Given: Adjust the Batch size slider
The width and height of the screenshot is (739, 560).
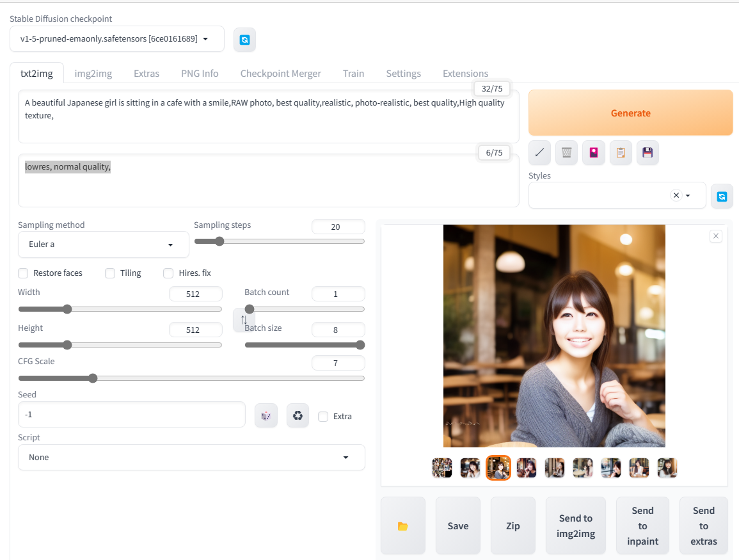Looking at the screenshot, I should [305, 345].
